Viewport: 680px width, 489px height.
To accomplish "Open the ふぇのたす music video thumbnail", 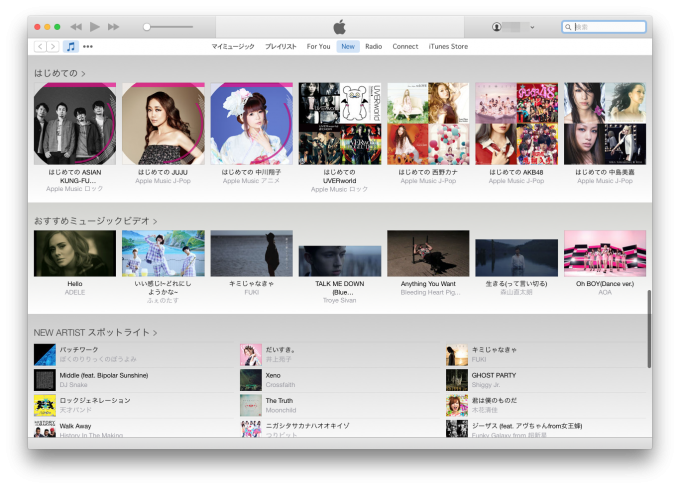I will (163, 253).
